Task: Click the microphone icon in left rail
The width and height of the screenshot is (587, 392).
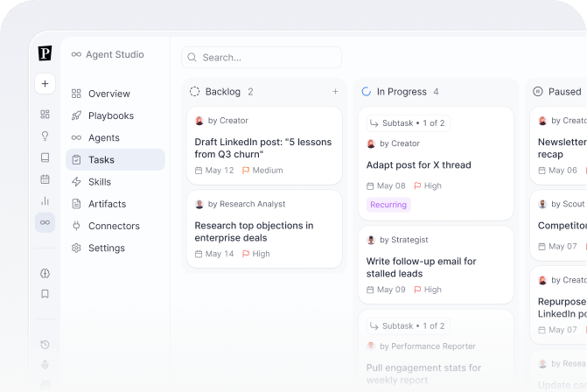Action: coord(45,365)
